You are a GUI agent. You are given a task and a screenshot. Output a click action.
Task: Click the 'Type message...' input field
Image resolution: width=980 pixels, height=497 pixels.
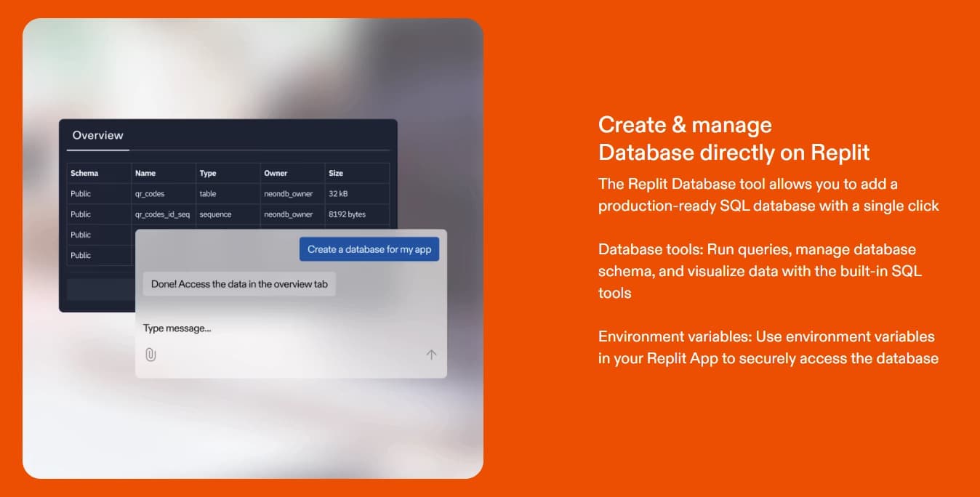pyautogui.click(x=177, y=328)
